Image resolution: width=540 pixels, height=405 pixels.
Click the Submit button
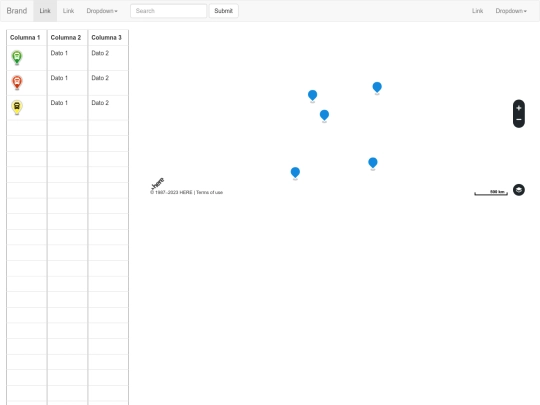pyautogui.click(x=224, y=11)
